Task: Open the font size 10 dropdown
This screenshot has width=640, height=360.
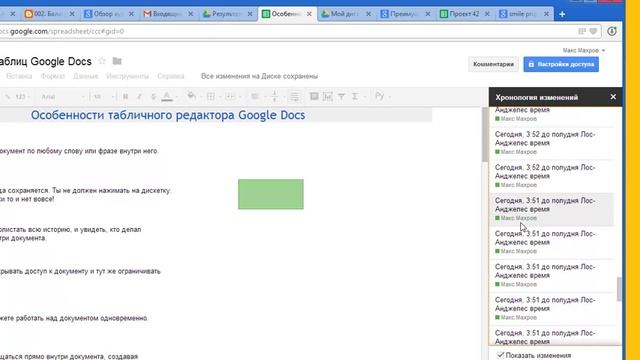Action: (103, 97)
